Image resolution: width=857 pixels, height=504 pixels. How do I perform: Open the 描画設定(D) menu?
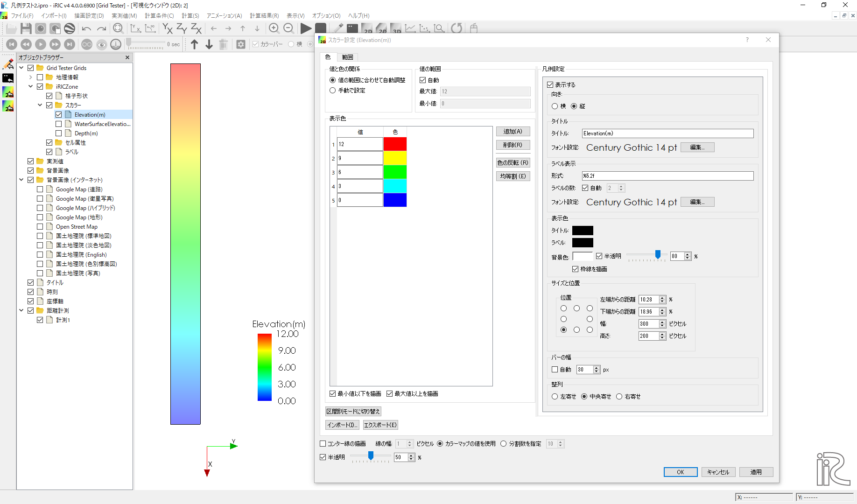click(89, 16)
